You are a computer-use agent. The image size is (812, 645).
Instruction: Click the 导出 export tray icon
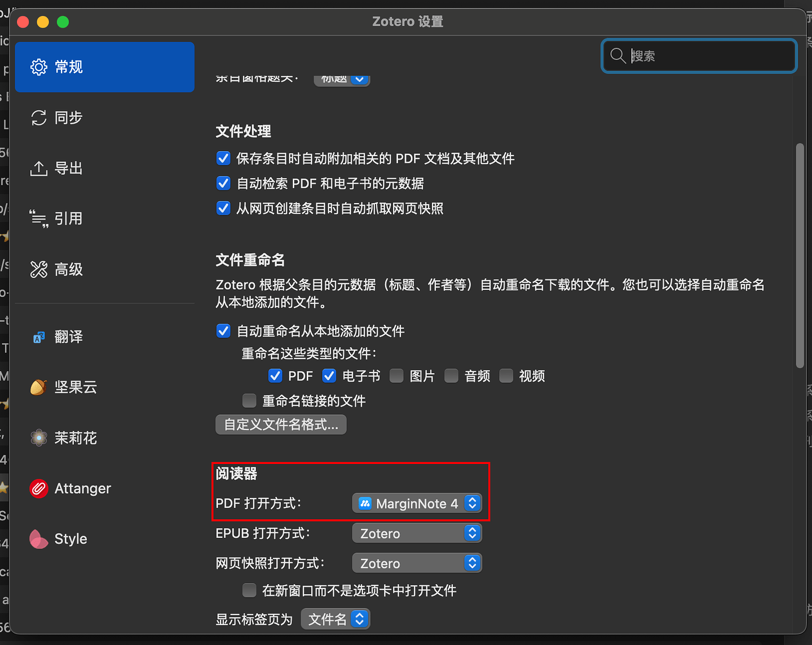pyautogui.click(x=39, y=168)
